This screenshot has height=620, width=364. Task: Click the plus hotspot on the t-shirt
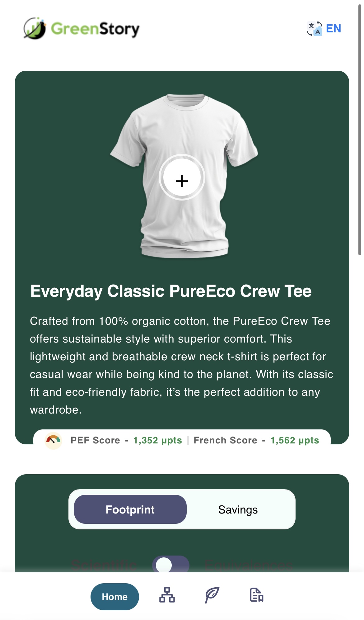click(x=182, y=177)
